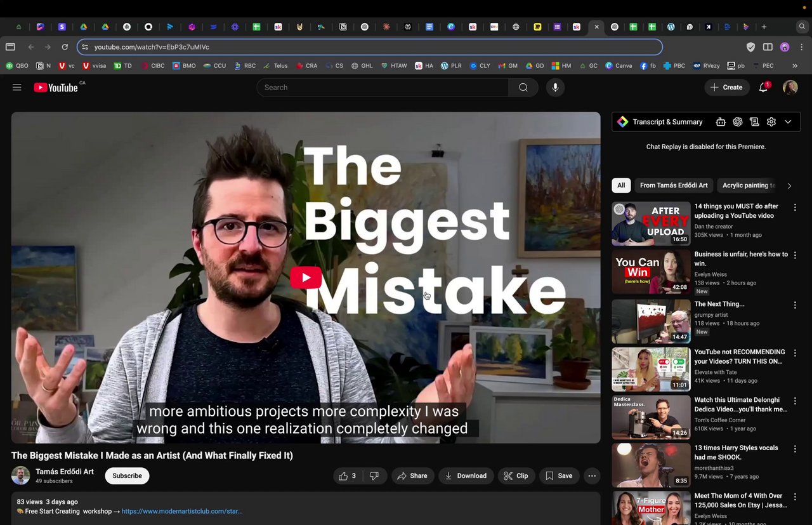The image size is (812, 525).
Task: Start voice search with the microphone
Action: coord(555,88)
